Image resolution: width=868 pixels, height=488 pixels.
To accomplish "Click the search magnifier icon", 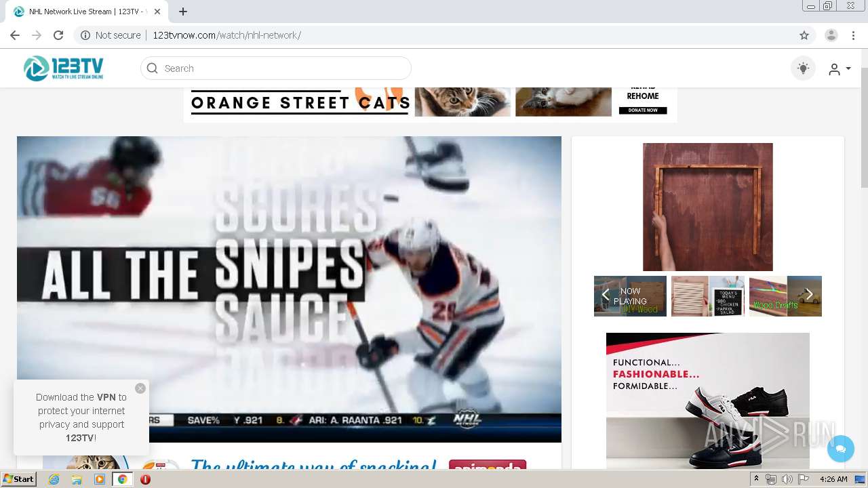I will coord(153,68).
